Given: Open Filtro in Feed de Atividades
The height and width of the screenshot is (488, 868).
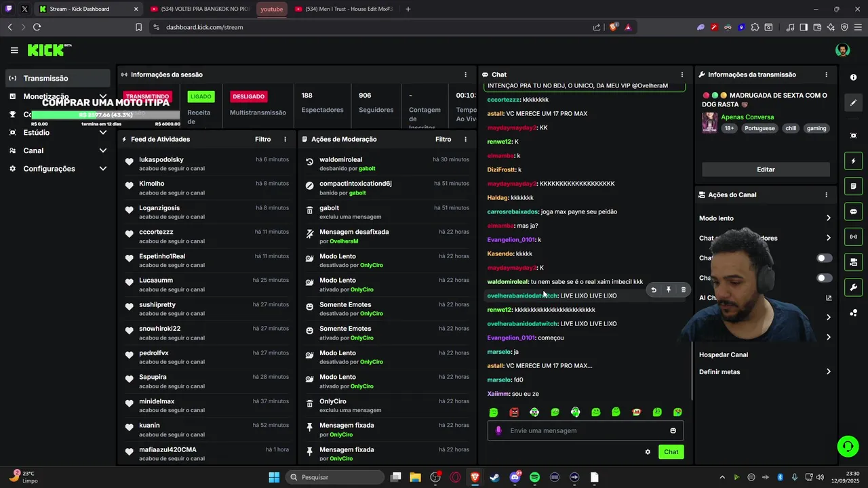Looking at the screenshot, I should (263, 139).
